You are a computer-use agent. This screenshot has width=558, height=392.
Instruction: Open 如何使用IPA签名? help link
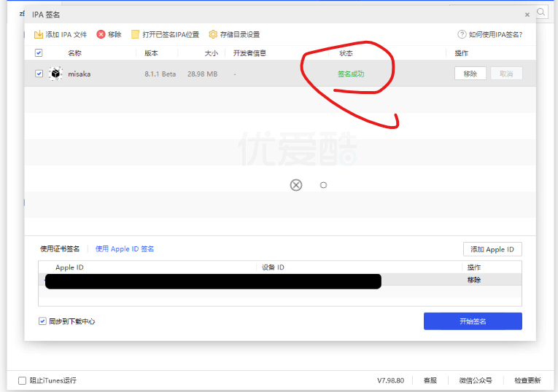(x=495, y=34)
